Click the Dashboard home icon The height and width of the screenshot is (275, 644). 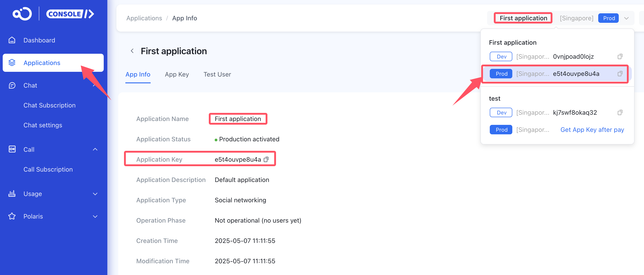12,40
